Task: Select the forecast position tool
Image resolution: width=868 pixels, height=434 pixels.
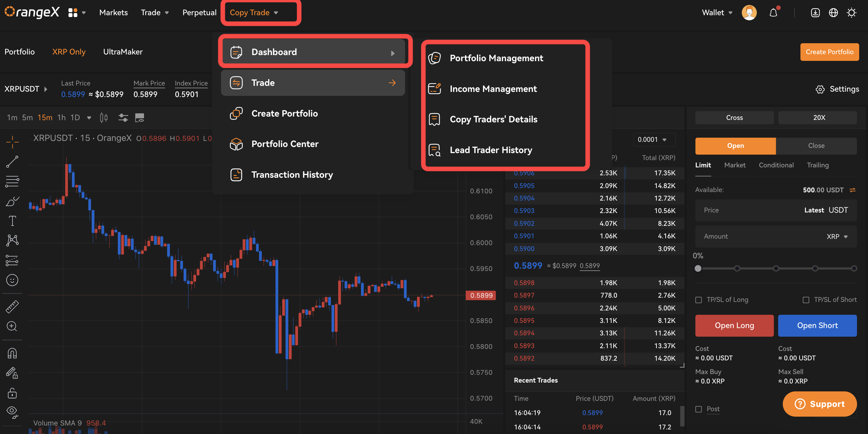Action: (x=12, y=261)
